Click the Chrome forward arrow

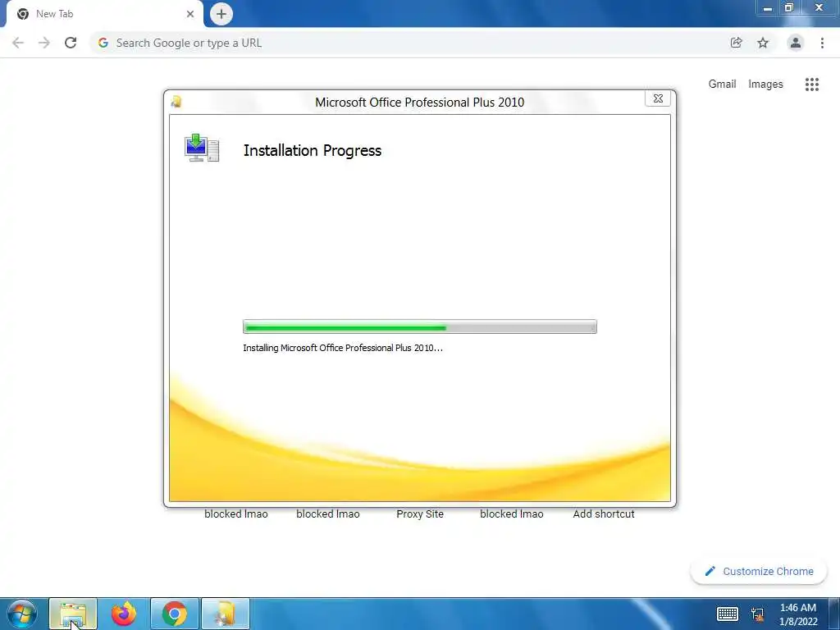(x=44, y=43)
